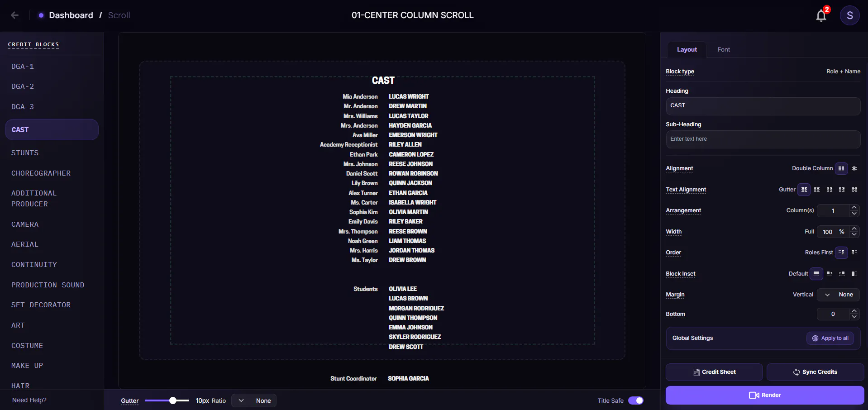The image size is (868, 410).
Task: Choose the third Text Alignment icon option
Action: 830,190
